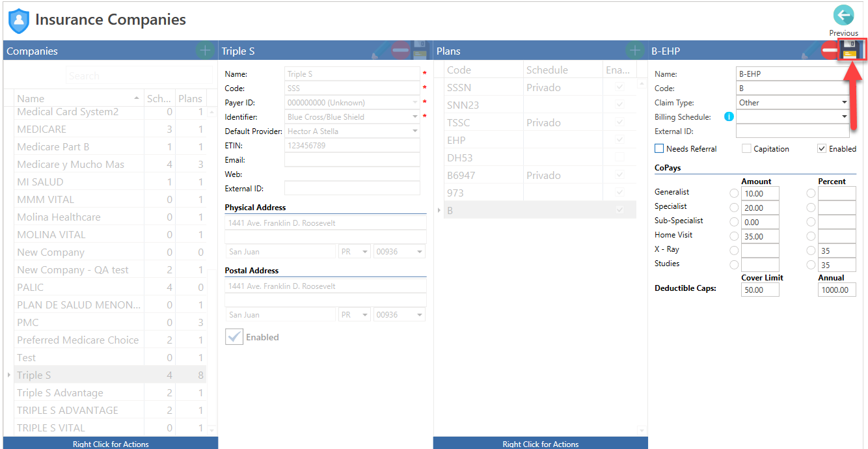Click the plan Code field containing B

[793, 88]
